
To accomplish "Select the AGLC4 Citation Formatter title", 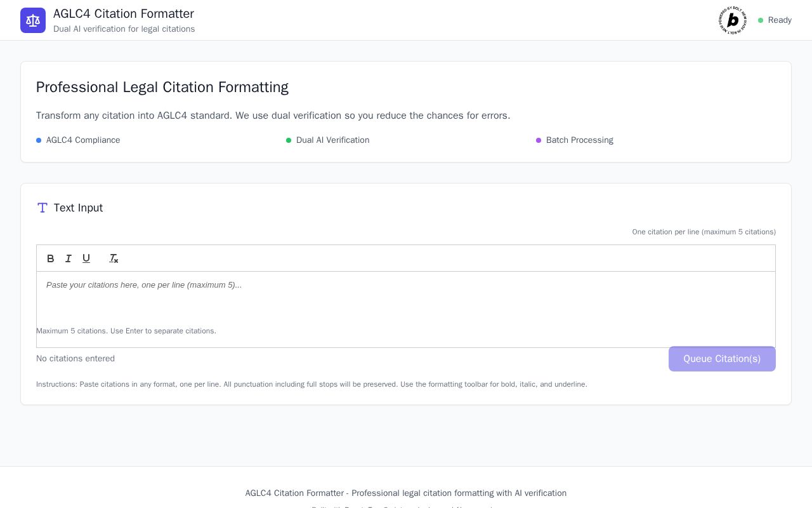I will pos(124,13).
